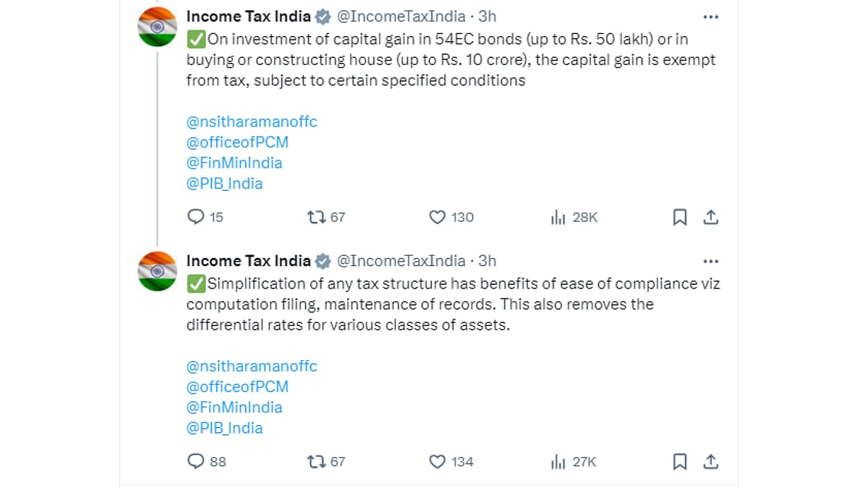Viewport: 868px width, 488px height.
Task: Reply to the 54EC bonds tweet
Action: [x=196, y=217]
